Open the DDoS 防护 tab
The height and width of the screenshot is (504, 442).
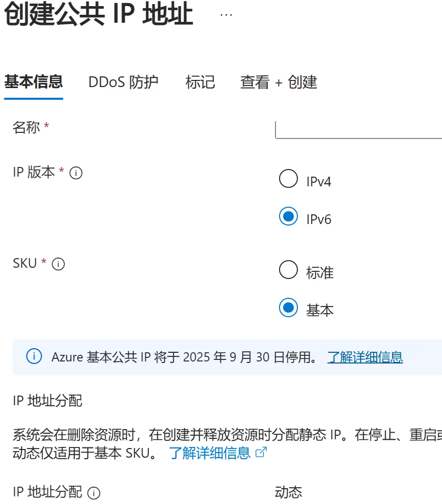pos(123,82)
